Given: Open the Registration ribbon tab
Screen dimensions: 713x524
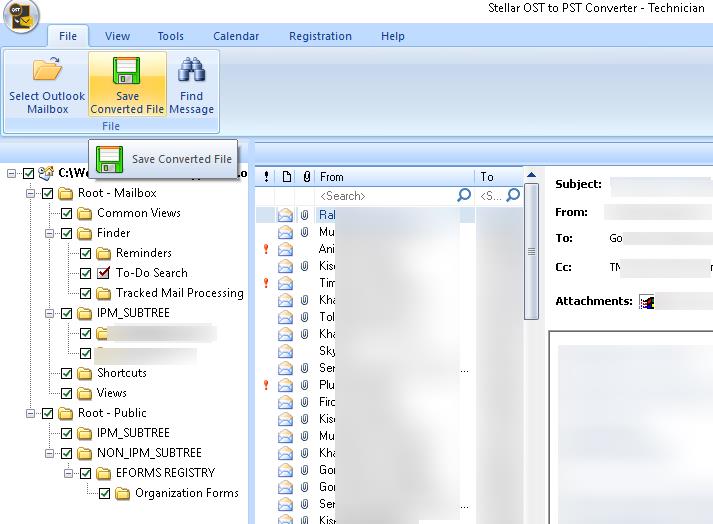Looking at the screenshot, I should tap(321, 36).
